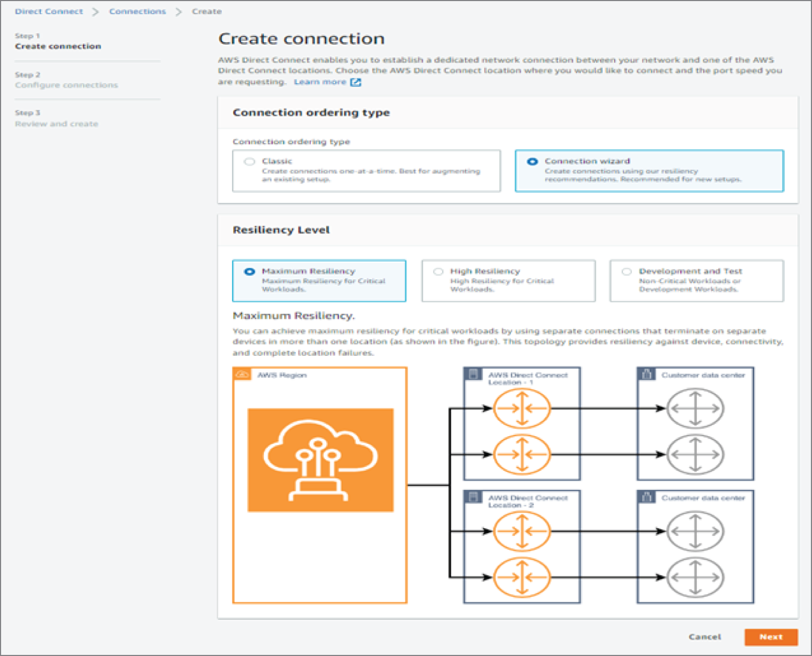
Task: Select Step 2 Configure connections in sidebar
Action: coord(66,80)
